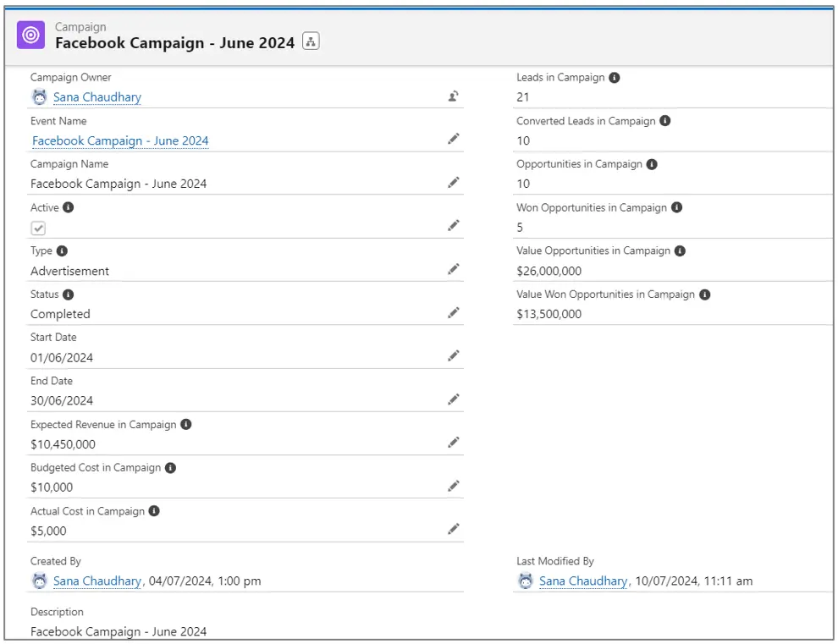Show info tooltip for Status field

[68, 294]
